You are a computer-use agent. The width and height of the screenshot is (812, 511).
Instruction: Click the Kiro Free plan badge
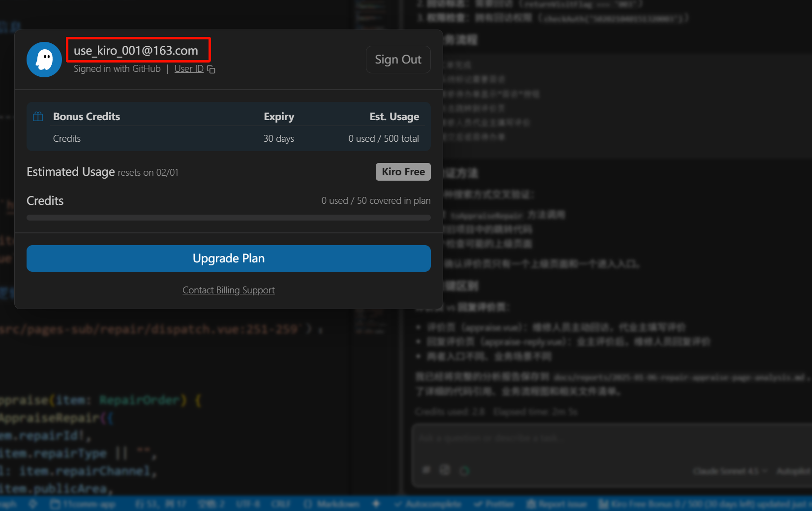(403, 172)
